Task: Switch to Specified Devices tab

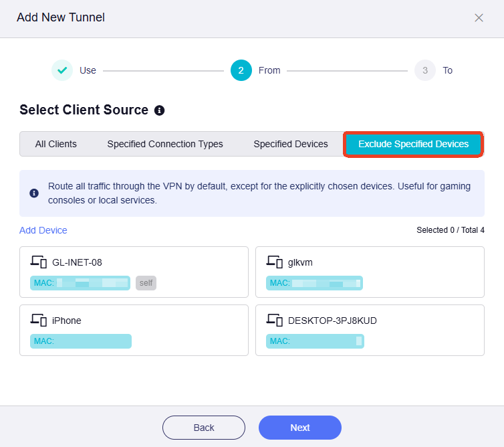Action: click(291, 144)
